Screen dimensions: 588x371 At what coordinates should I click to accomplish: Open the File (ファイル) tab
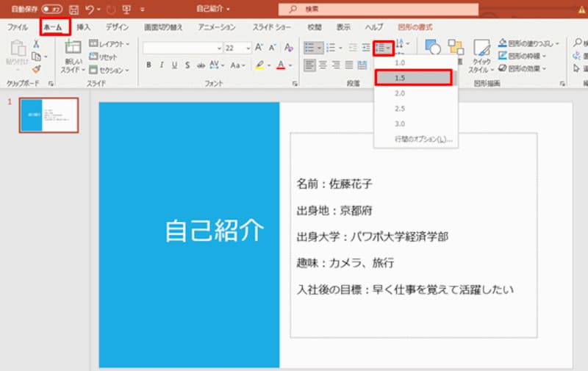coord(18,27)
